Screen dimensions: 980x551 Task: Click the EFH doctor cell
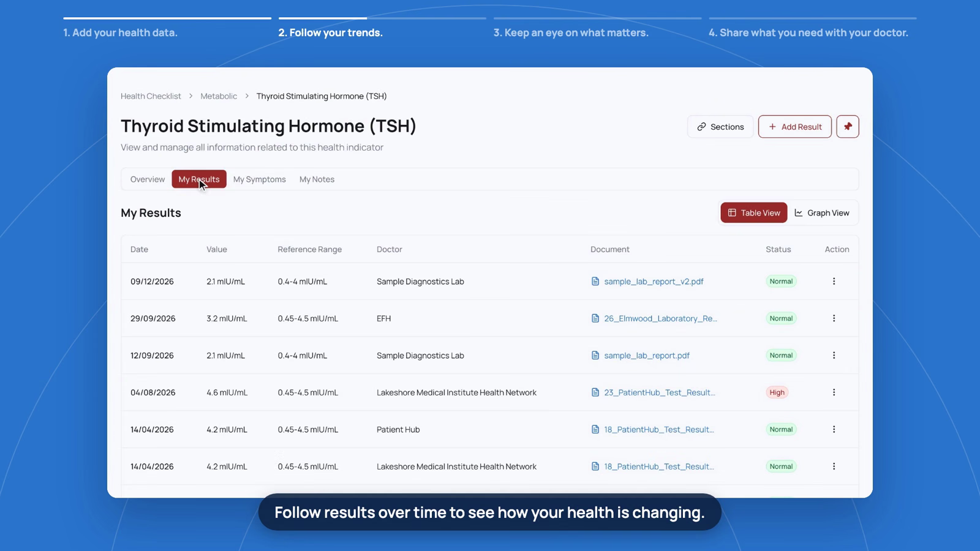click(383, 318)
